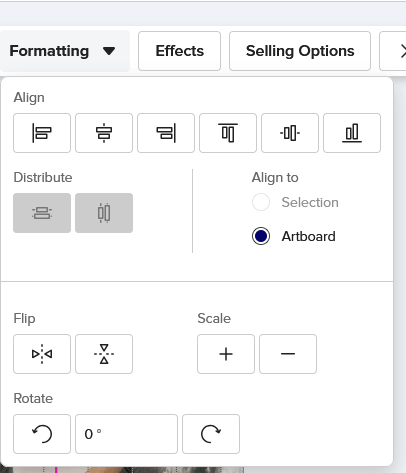Align objects to top edge
This screenshot has width=406, height=473.
tap(228, 133)
